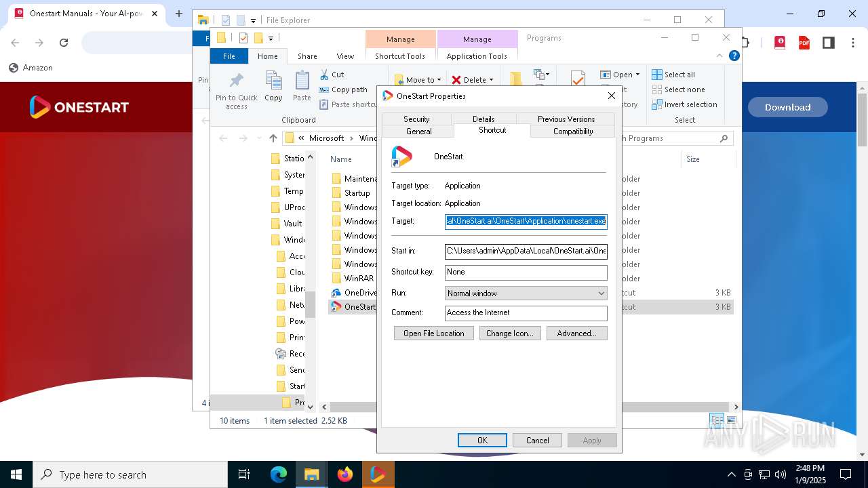Expand the Delete dropdown arrow

pos(491,80)
